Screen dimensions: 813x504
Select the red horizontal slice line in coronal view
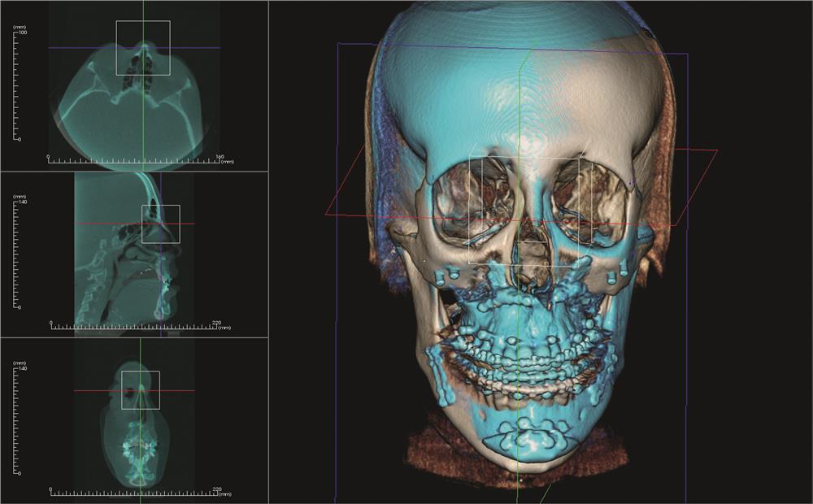(98, 391)
